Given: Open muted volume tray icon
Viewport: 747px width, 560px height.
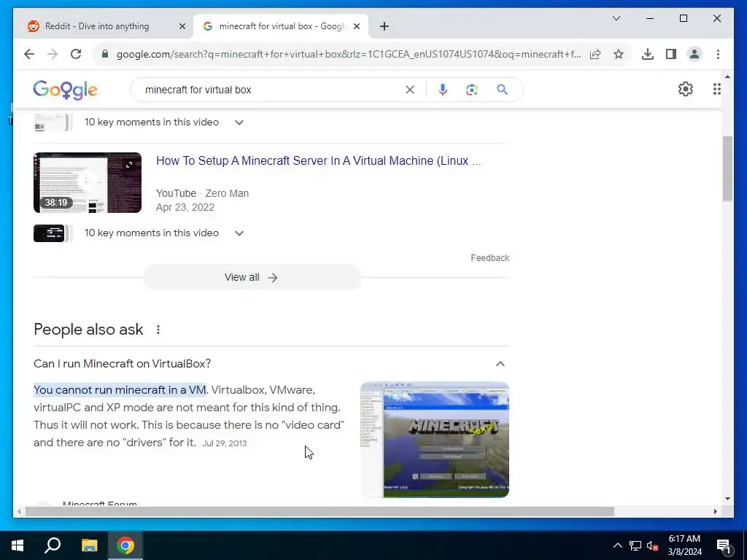Looking at the screenshot, I should (652, 545).
